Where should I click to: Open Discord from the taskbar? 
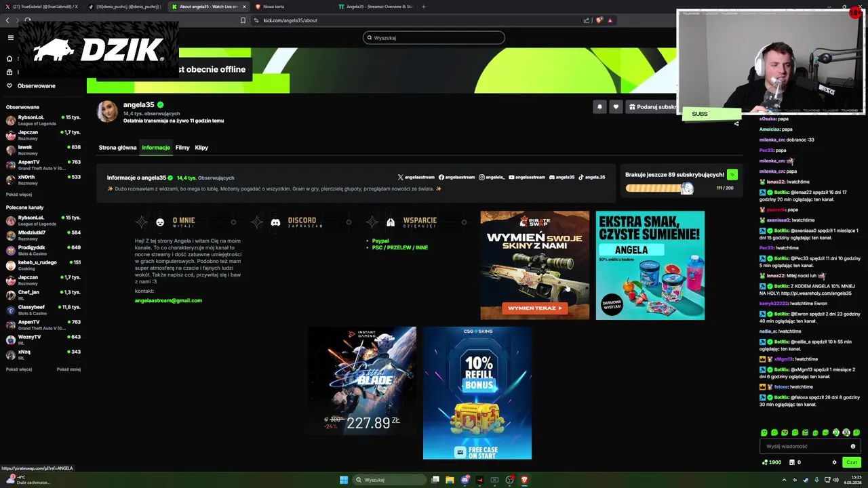pos(465,480)
